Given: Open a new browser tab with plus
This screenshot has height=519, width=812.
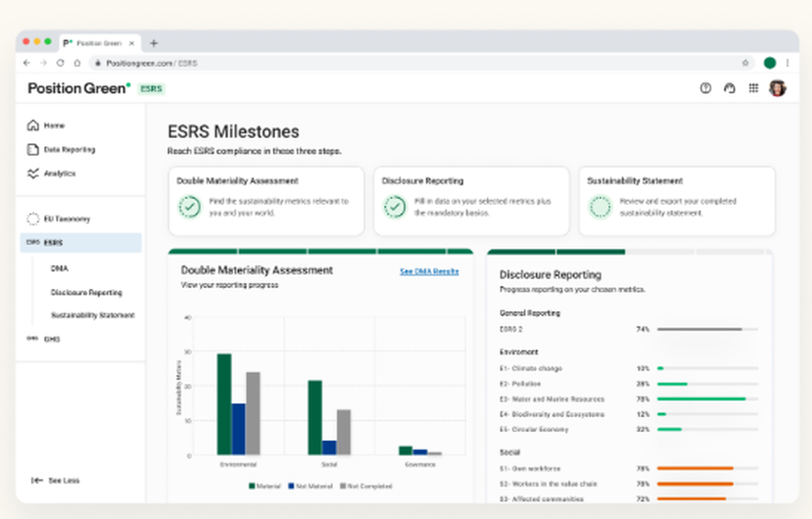Looking at the screenshot, I should (153, 44).
